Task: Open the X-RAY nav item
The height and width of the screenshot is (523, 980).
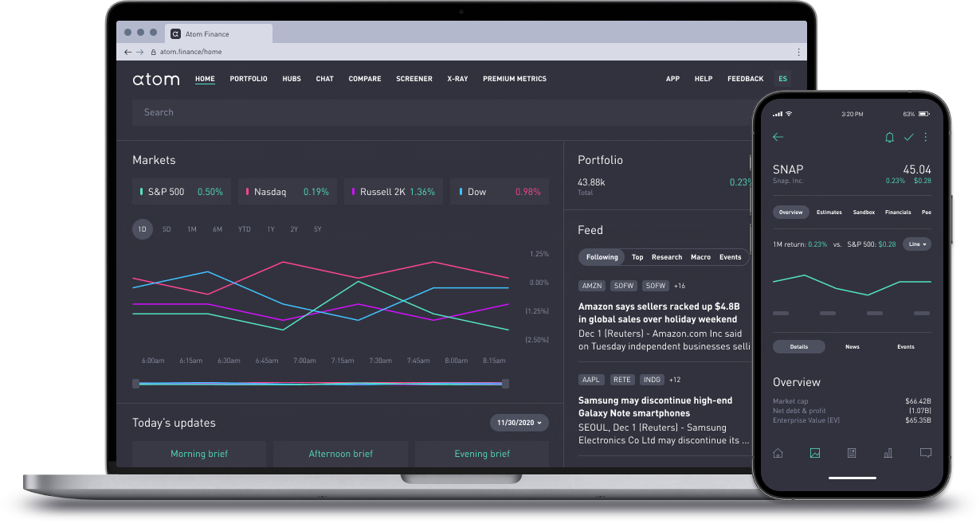Action: 457,79
